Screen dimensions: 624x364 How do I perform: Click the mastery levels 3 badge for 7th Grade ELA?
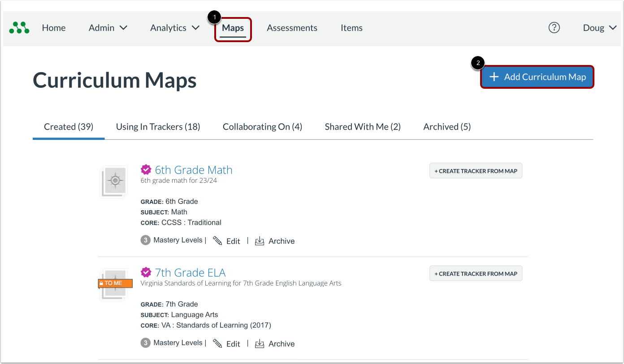[x=145, y=343]
